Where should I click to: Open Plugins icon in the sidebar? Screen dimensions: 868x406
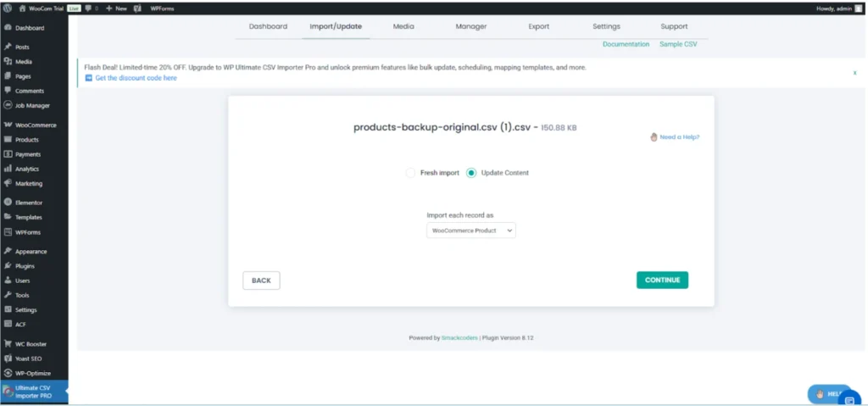tap(8, 266)
